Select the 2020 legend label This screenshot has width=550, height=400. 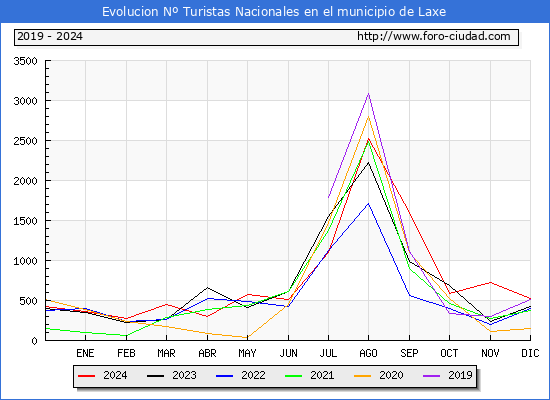click(391, 375)
